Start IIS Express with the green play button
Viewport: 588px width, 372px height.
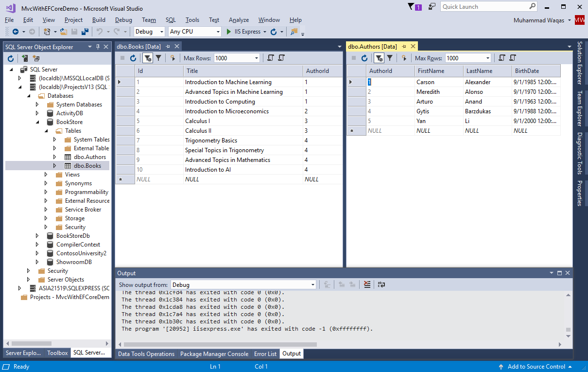pyautogui.click(x=229, y=32)
